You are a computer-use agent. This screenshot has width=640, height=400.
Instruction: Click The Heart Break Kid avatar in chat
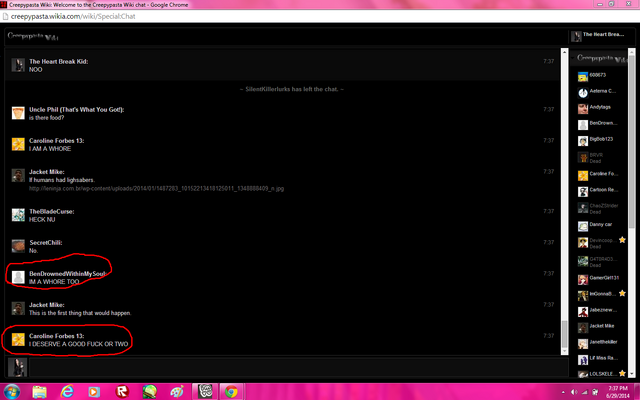18,65
